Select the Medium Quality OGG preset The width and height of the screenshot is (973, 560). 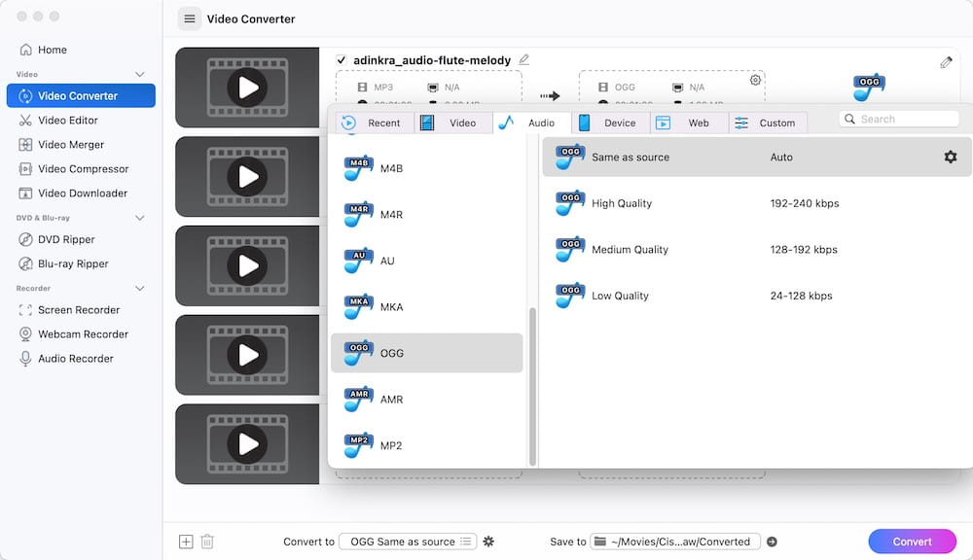[x=756, y=249]
